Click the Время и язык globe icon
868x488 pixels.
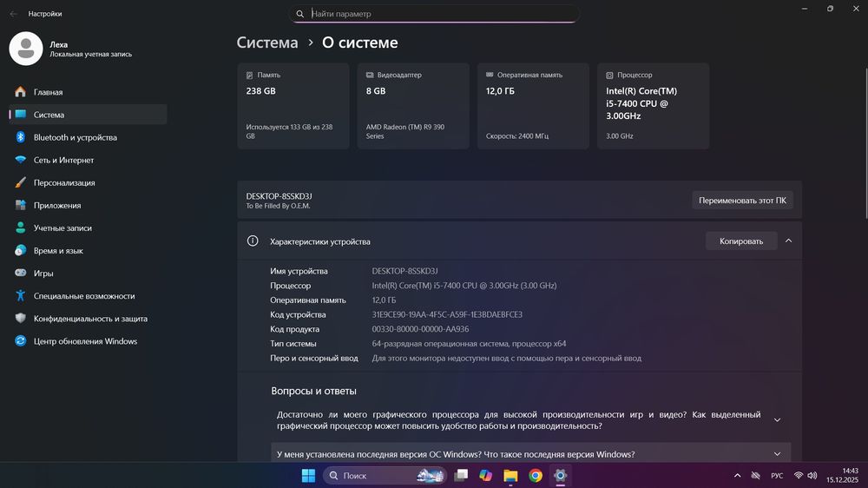(21, 250)
